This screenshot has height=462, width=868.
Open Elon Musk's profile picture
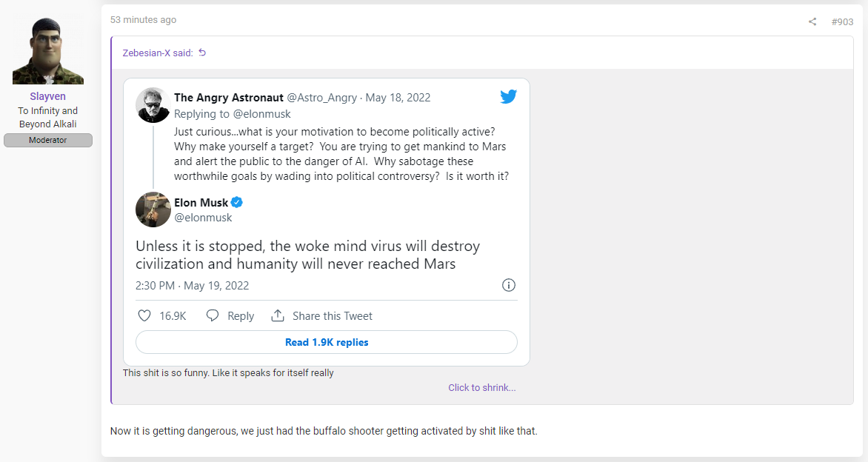(x=153, y=209)
